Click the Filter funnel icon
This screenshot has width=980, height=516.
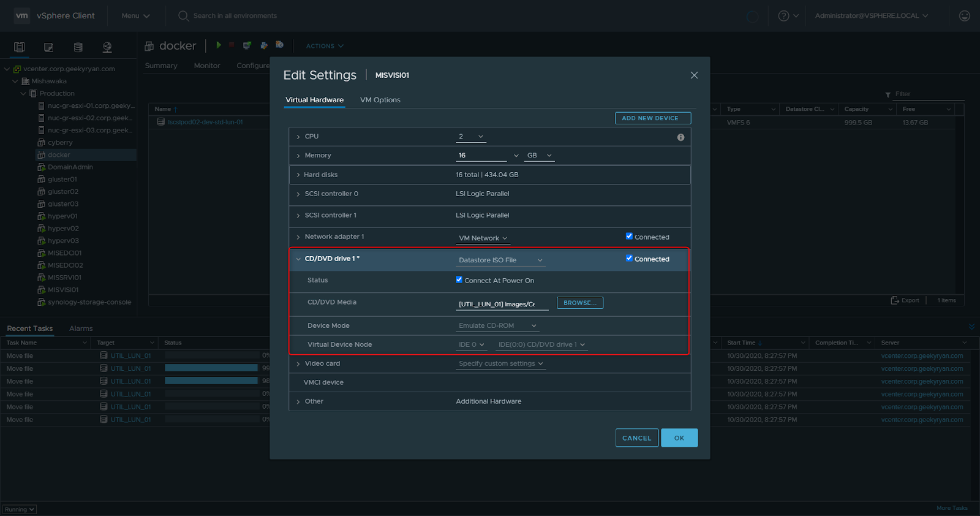(888, 94)
